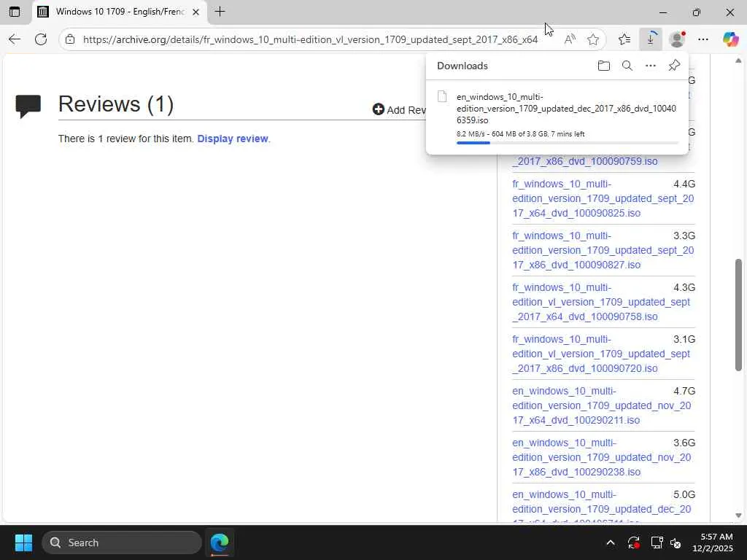Open the taskbar clock and date
This screenshot has height=560, width=747.
pyautogui.click(x=712, y=542)
